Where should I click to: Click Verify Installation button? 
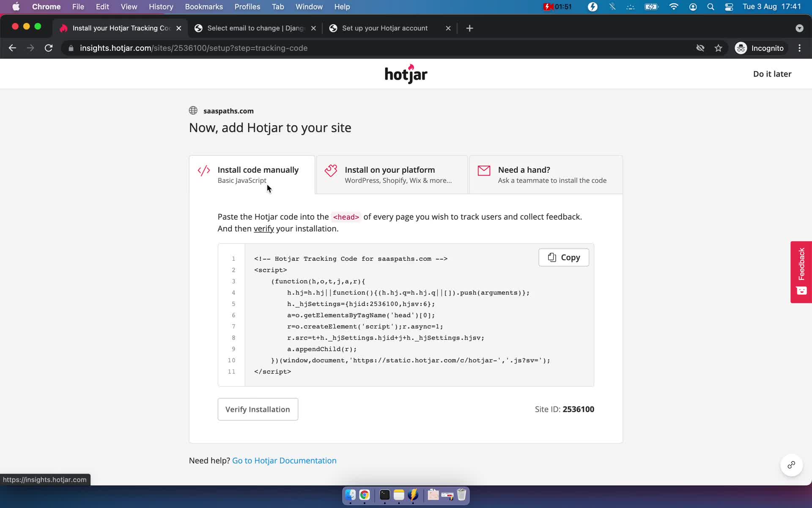258,409
